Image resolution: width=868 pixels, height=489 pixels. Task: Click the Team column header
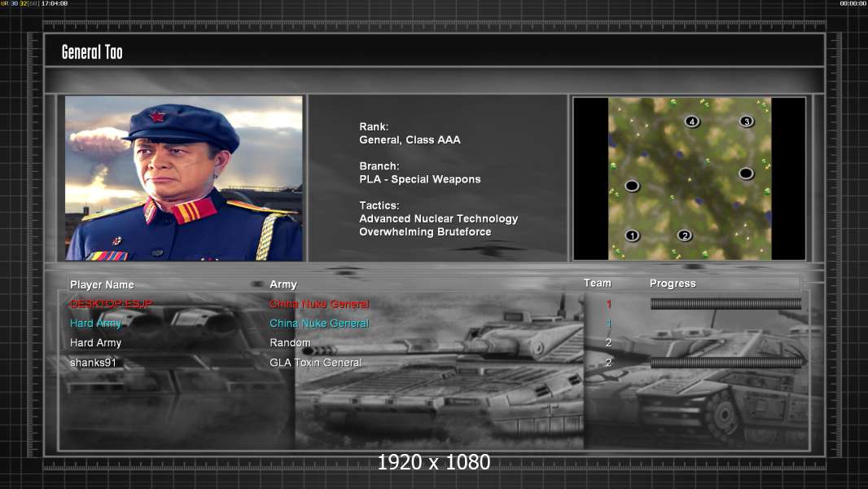click(598, 283)
